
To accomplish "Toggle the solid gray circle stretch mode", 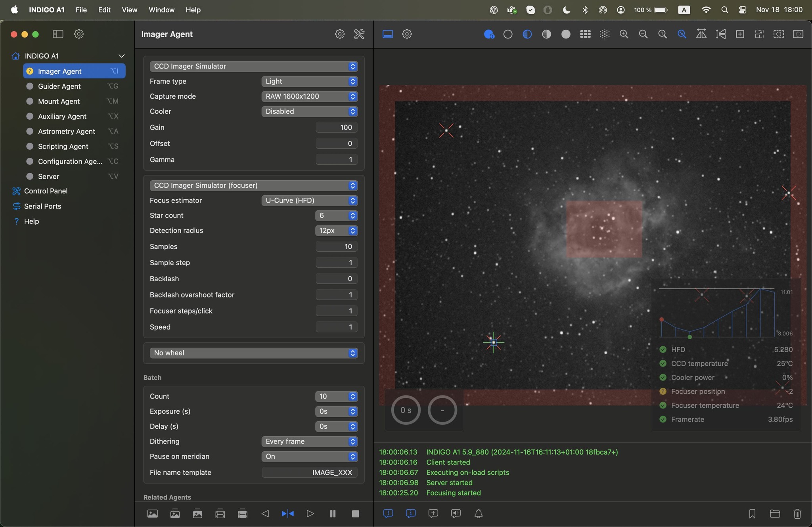I will 566,34.
